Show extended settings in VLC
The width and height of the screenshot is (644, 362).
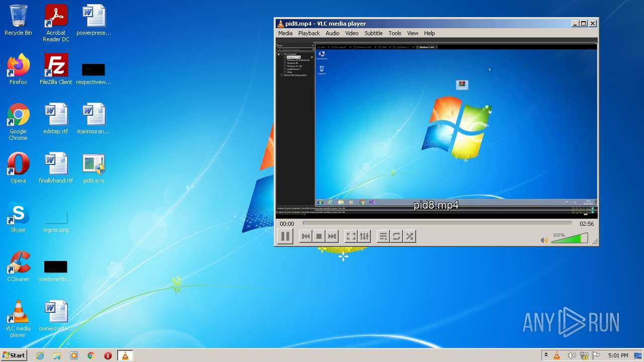click(364, 236)
